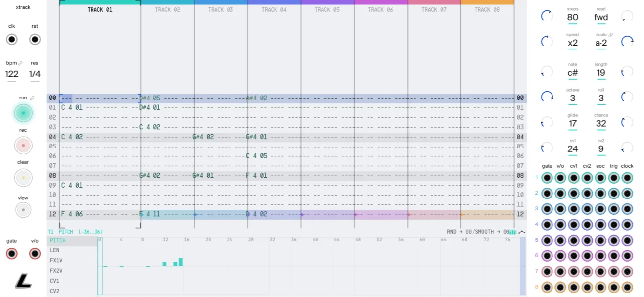Image resolution: width=644 pixels, height=297 pixels.
Task: Click the scale knob
Action: click(x=627, y=42)
